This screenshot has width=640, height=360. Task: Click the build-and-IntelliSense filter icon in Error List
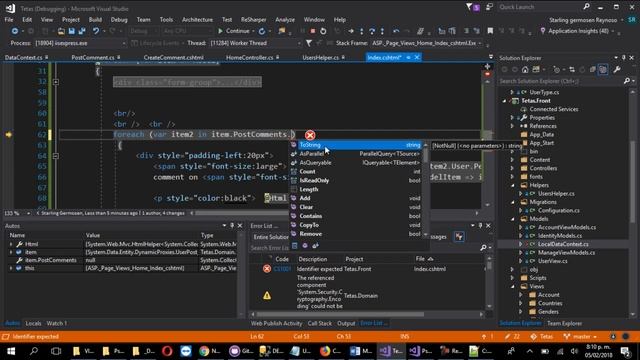click(x=459, y=237)
